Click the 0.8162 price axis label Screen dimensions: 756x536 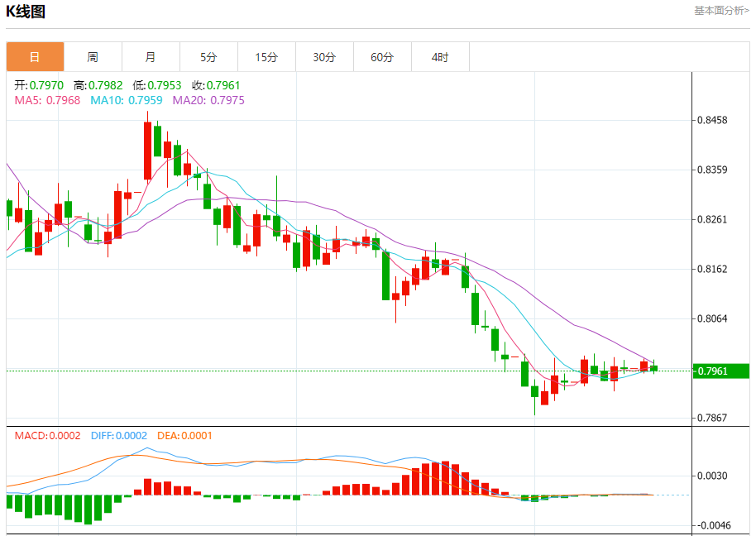(x=713, y=269)
